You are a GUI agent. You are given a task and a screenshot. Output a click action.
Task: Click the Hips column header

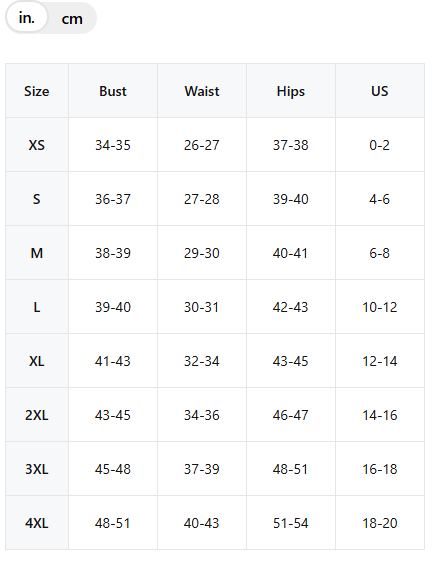(x=291, y=91)
